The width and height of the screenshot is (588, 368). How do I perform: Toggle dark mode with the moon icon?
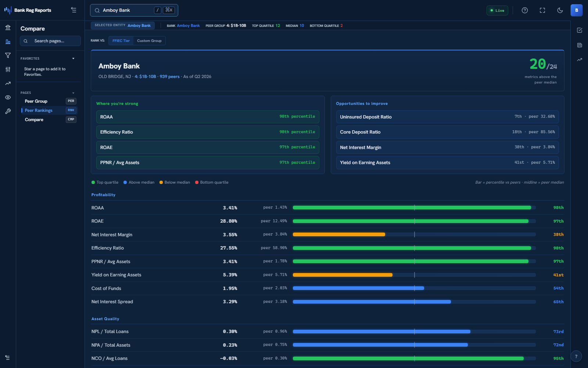tap(560, 10)
